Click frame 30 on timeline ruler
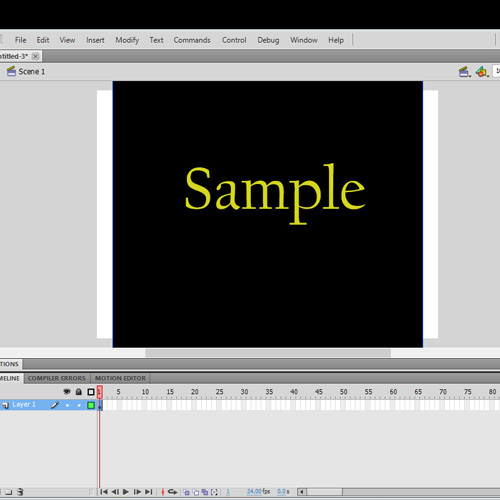 coord(244,392)
